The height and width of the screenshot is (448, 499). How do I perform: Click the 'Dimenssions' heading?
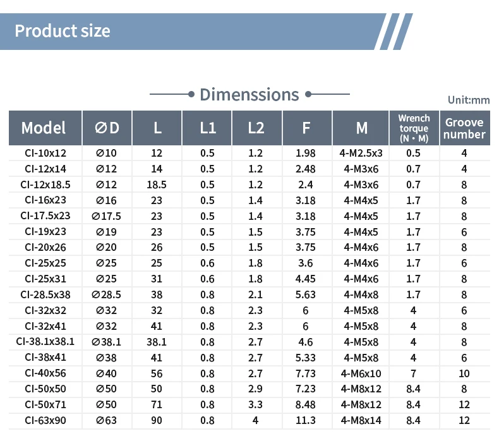249,95
